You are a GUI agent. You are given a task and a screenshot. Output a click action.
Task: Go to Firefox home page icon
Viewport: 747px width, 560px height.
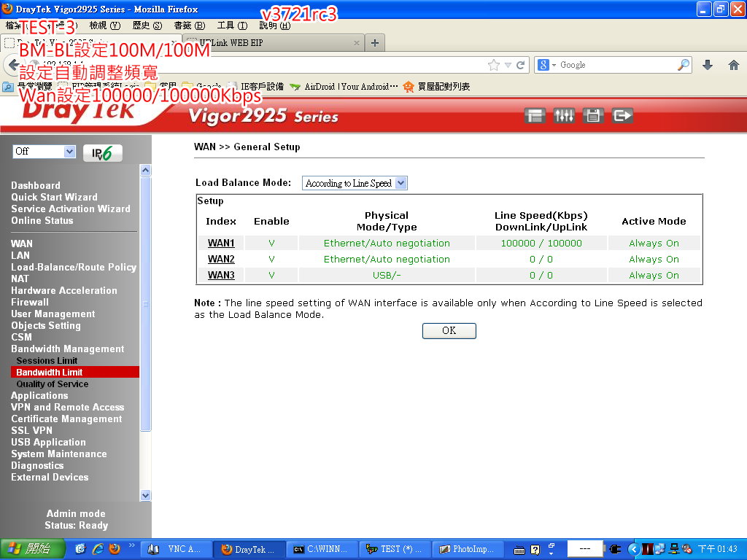734,65
